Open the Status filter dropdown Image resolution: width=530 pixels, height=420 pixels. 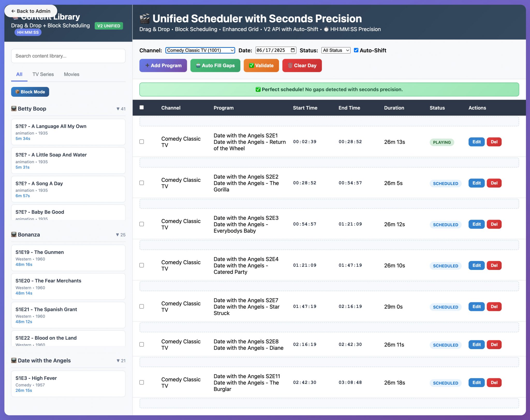[x=335, y=50]
